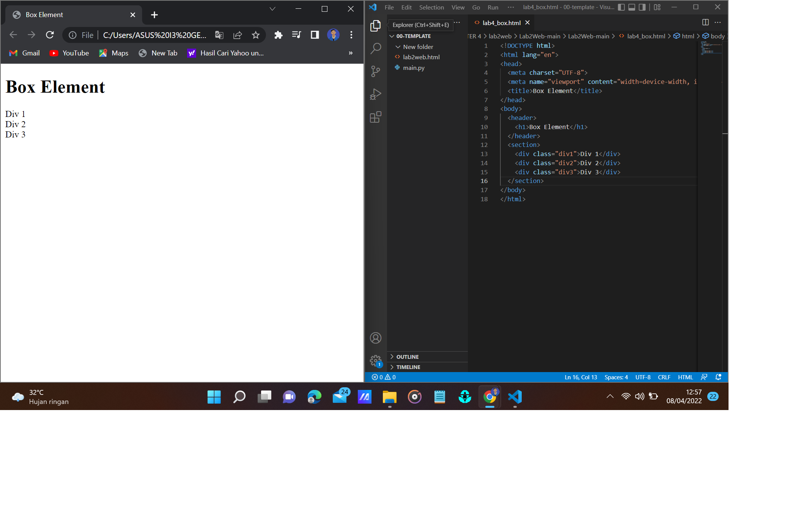
Task: Open the Run menu
Action: [x=493, y=7]
